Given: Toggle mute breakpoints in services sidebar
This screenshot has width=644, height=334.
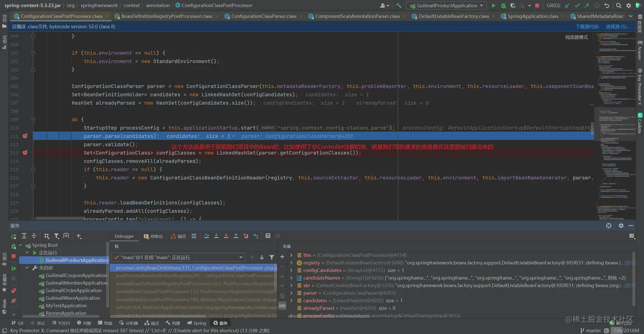Looking at the screenshot, I should coord(14,301).
